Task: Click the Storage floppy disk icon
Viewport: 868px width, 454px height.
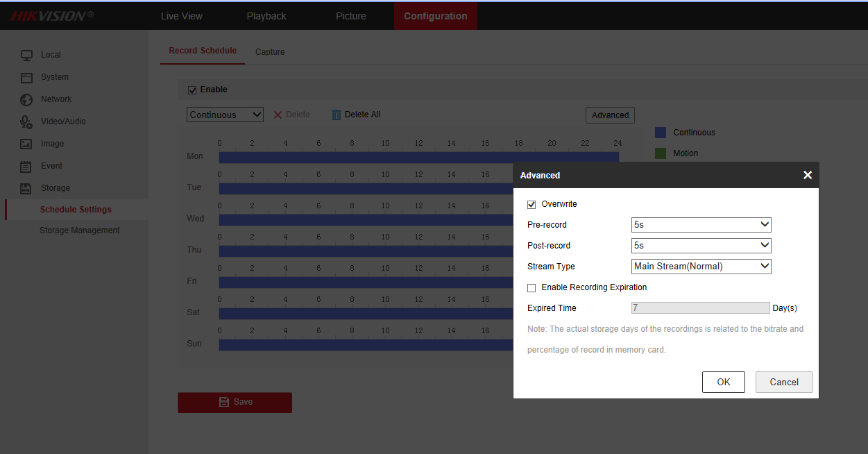Action: pyautogui.click(x=26, y=188)
